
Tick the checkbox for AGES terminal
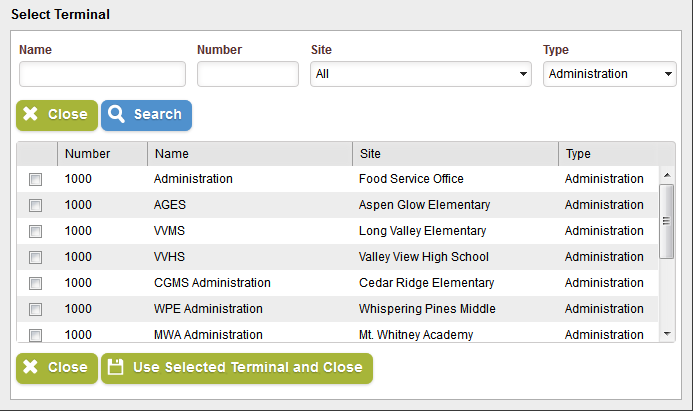(x=36, y=206)
